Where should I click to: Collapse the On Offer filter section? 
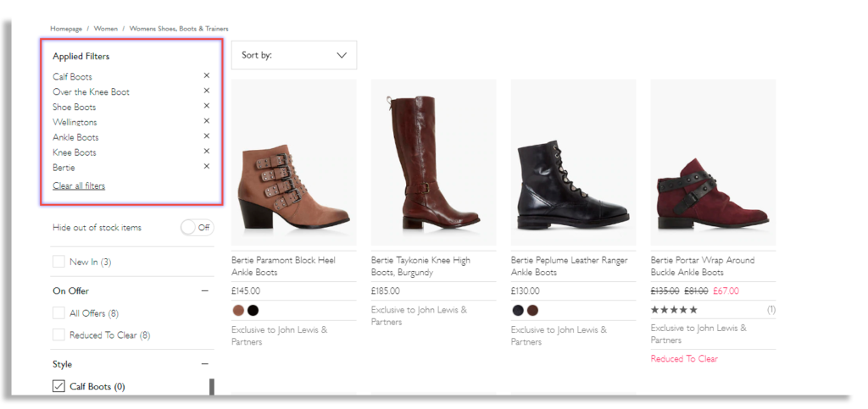(x=204, y=290)
